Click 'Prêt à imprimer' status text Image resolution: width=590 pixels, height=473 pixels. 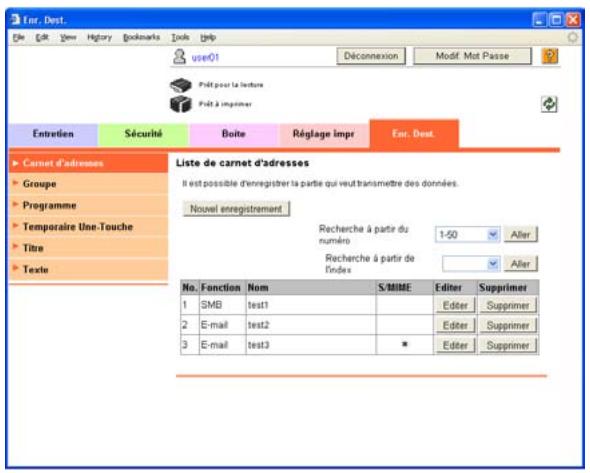[x=225, y=104]
